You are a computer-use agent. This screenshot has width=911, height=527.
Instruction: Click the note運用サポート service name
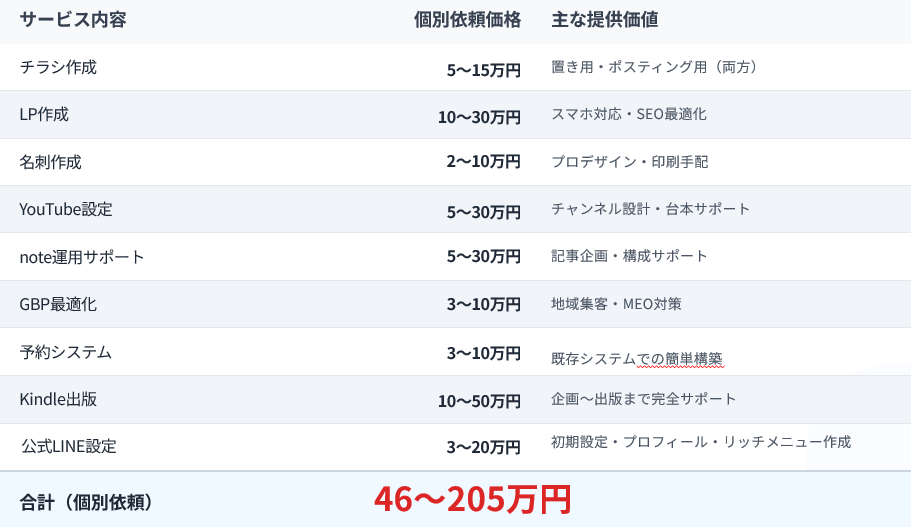pyautogui.click(x=82, y=257)
